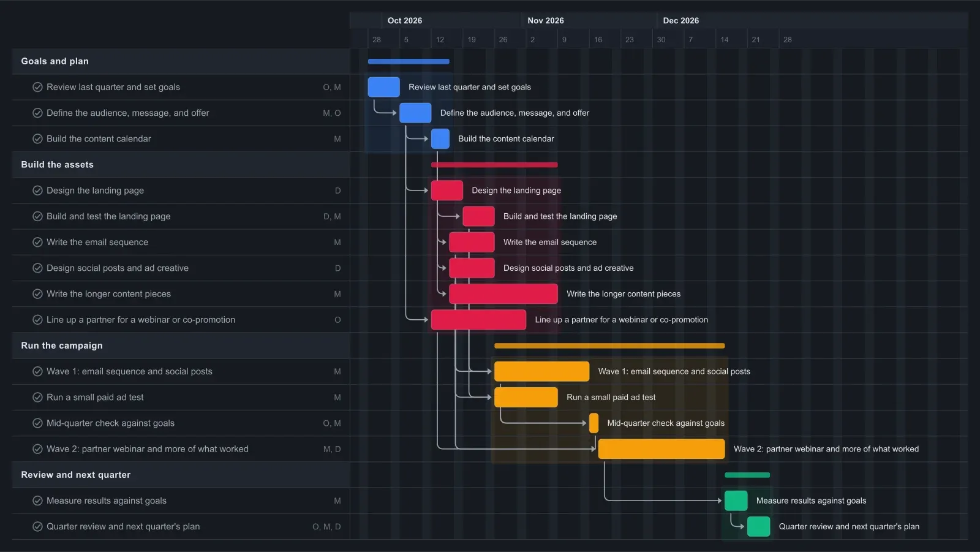Select the green Gantt bar for Quarter review
The width and height of the screenshot is (980, 552).
[759, 526]
